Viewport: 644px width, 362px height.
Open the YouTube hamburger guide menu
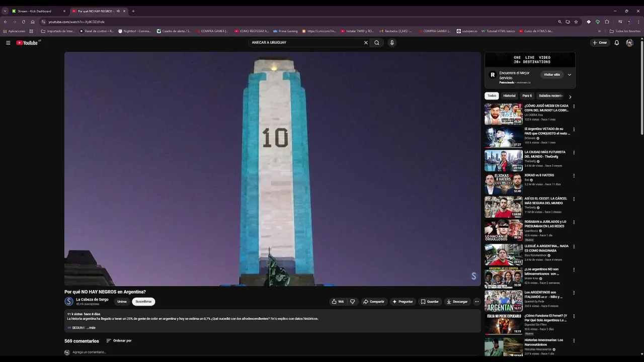(x=8, y=43)
